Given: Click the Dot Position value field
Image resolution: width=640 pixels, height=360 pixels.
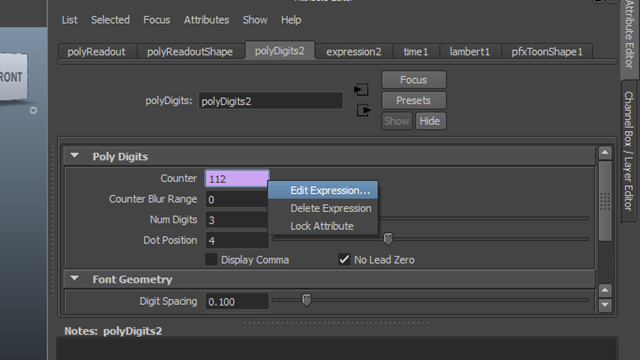Looking at the screenshot, I should pyautogui.click(x=237, y=240).
